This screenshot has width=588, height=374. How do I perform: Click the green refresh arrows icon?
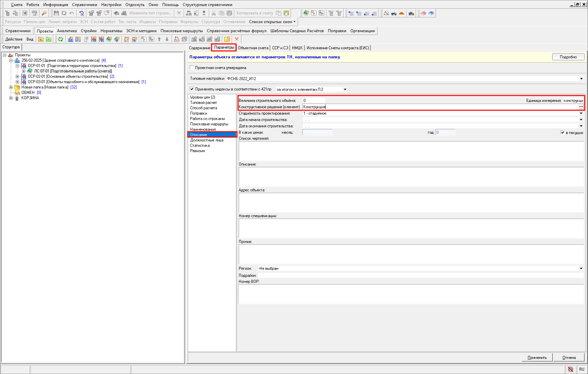tap(61, 39)
